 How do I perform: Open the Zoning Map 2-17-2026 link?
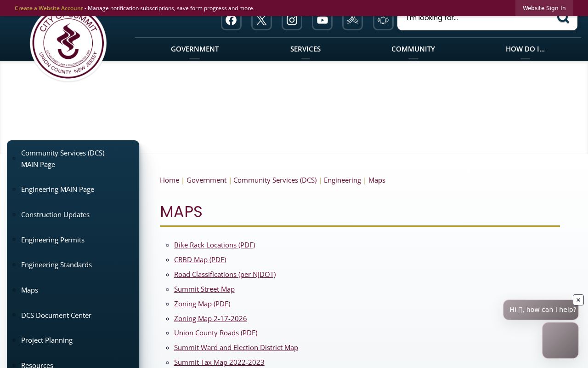(210, 319)
